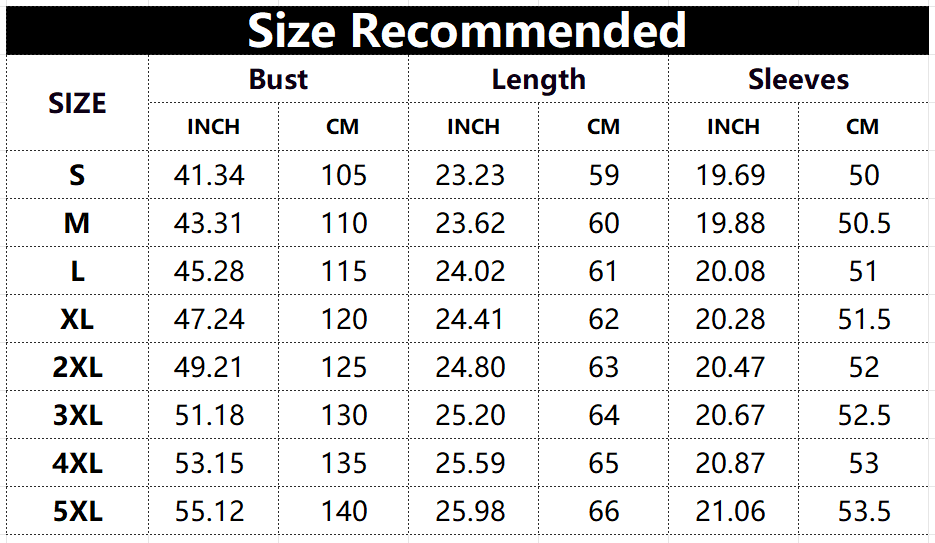The width and height of the screenshot is (935, 543).
Task: Click the bust cm value 140
Action: click(x=344, y=511)
